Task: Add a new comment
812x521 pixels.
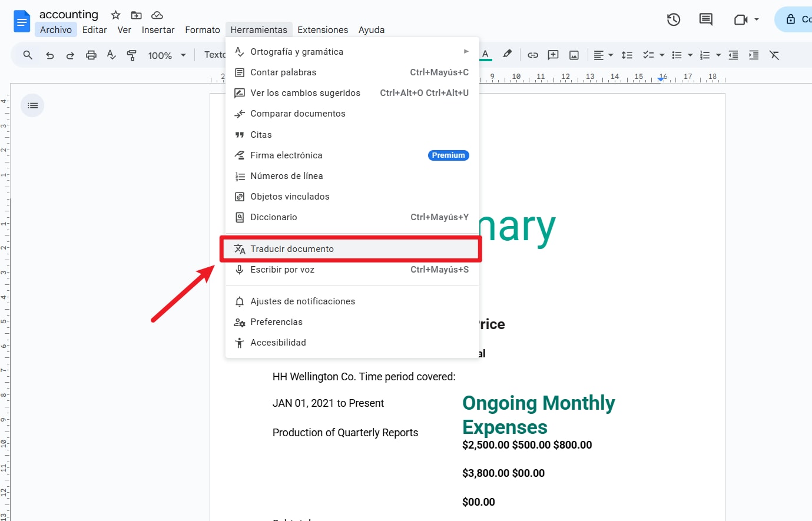Action: click(x=553, y=55)
